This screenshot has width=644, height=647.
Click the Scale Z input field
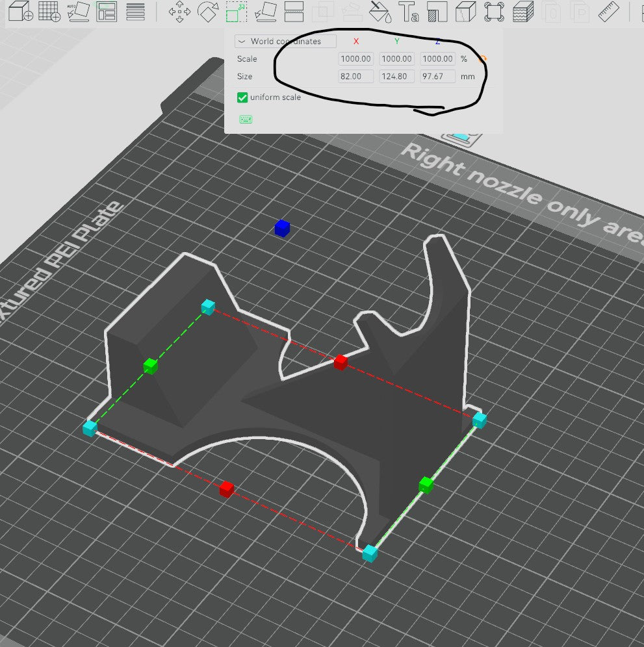437,58
